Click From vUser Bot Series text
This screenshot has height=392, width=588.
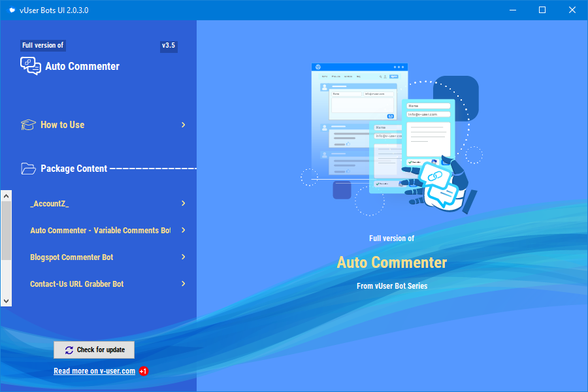pyautogui.click(x=392, y=286)
